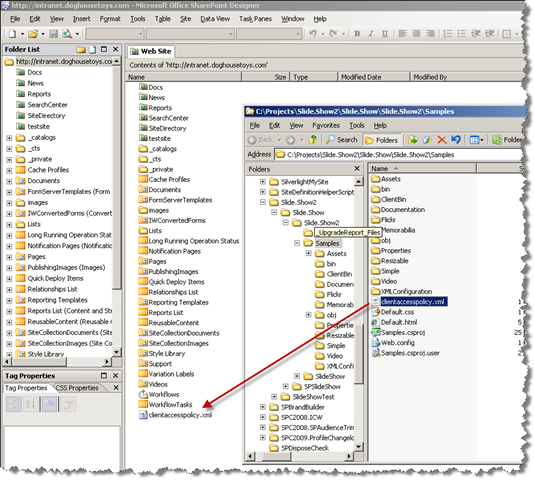The image size is (534, 480).
Task: Expand _catalogs folder in Folder List
Action: pos(9,138)
